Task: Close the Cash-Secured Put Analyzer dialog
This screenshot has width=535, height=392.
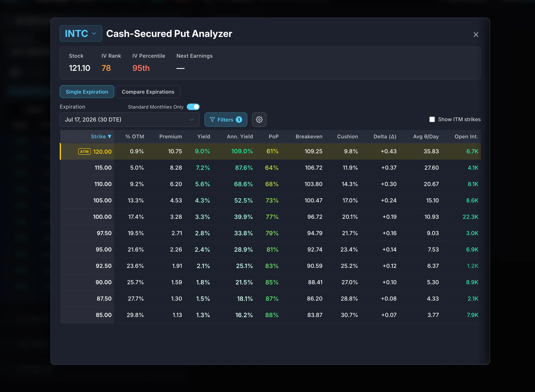Action: [476, 35]
